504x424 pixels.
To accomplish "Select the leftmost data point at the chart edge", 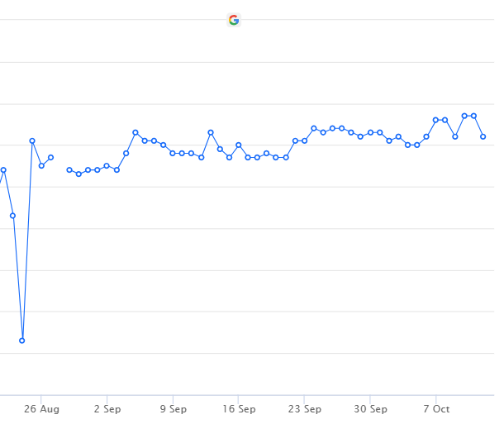I will (3, 169).
